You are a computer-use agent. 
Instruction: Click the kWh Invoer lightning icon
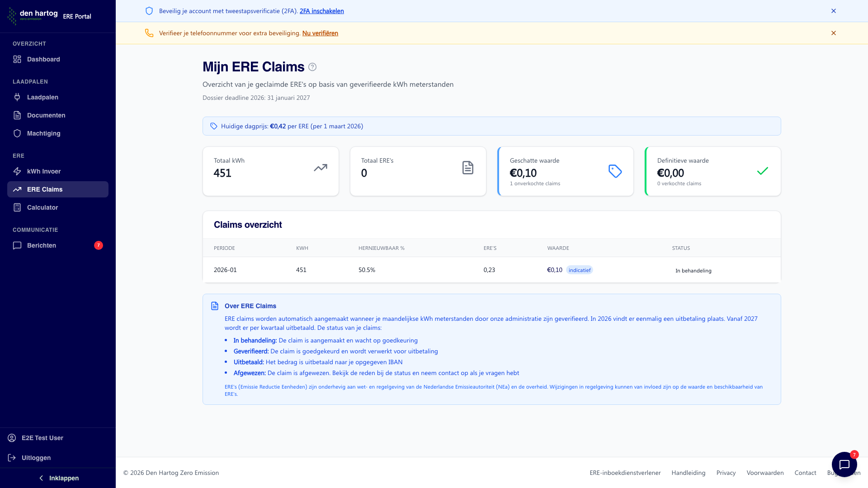tap(17, 171)
